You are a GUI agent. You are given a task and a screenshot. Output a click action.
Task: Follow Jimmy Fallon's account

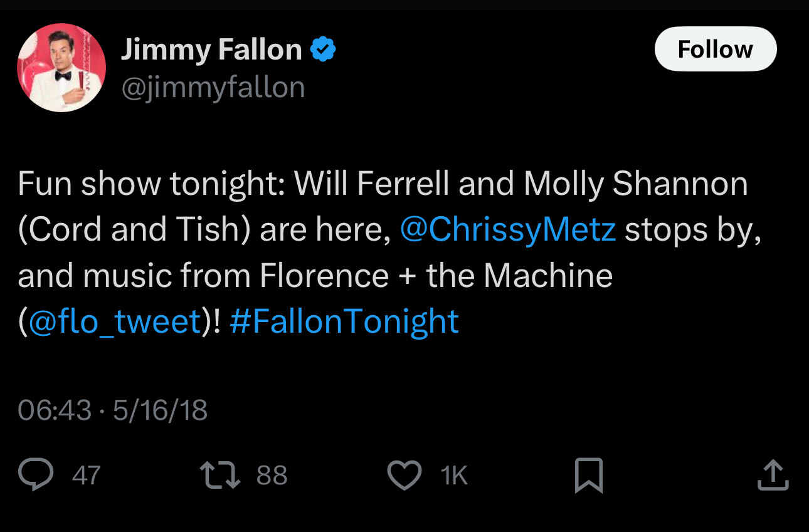tap(715, 50)
